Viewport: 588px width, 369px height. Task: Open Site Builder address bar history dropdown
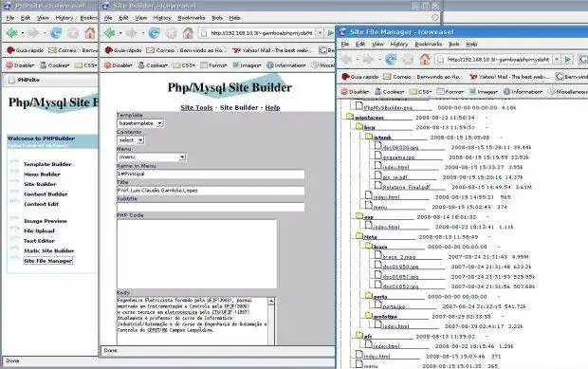click(x=320, y=33)
